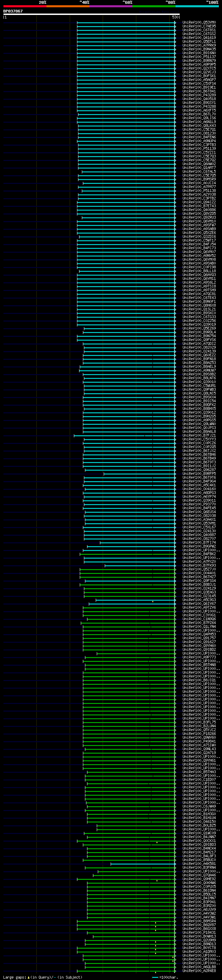Image resolution: width=222 pixels, height=980 pixels.
Task: Select the UniRef100_O04401 label
Action: (199, 573)
